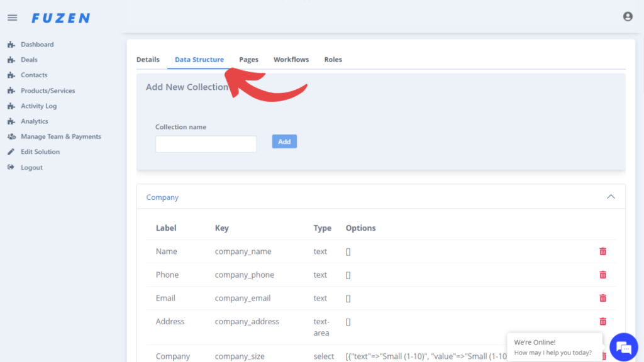This screenshot has width=644, height=362.
Task: Click the text-area type cell
Action: pyautogui.click(x=321, y=327)
